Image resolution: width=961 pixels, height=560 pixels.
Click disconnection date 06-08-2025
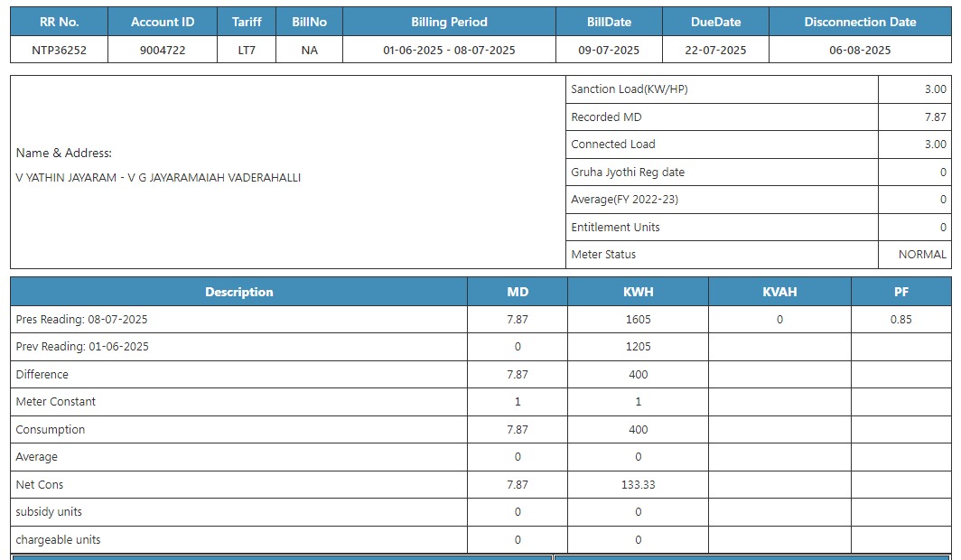coord(860,51)
